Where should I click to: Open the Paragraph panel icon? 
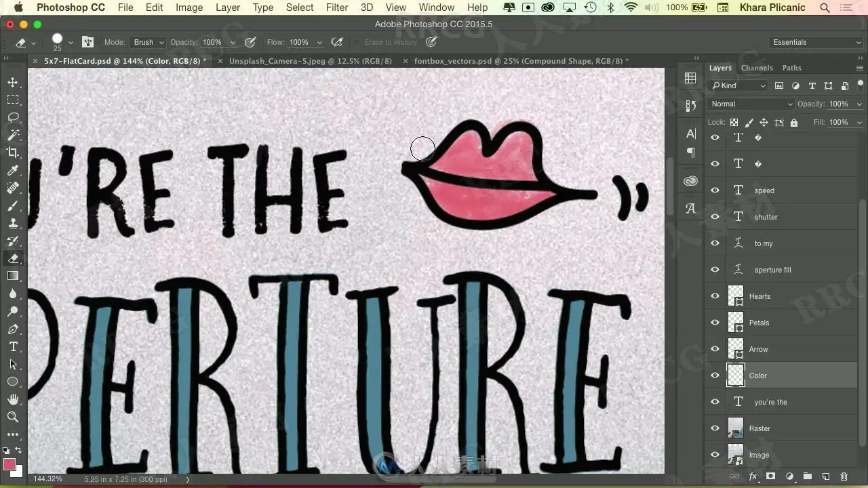point(691,152)
